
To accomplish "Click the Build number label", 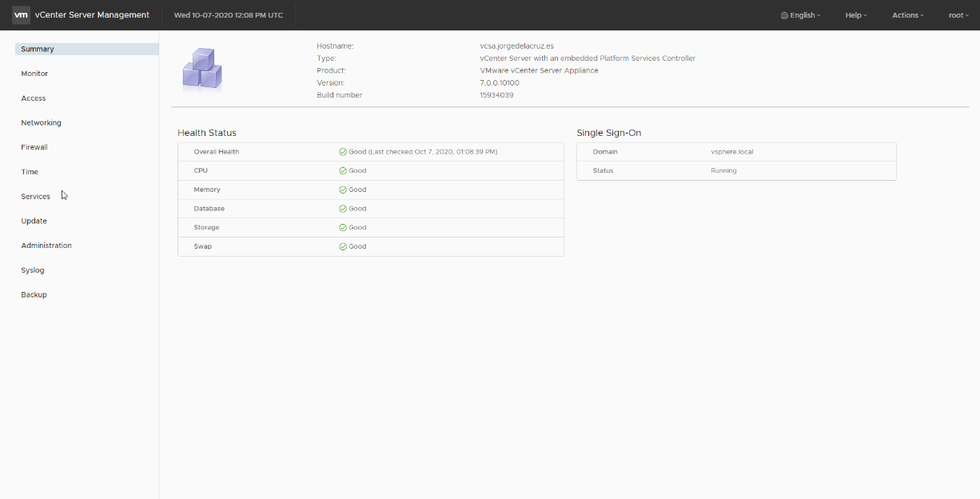I will tap(340, 95).
